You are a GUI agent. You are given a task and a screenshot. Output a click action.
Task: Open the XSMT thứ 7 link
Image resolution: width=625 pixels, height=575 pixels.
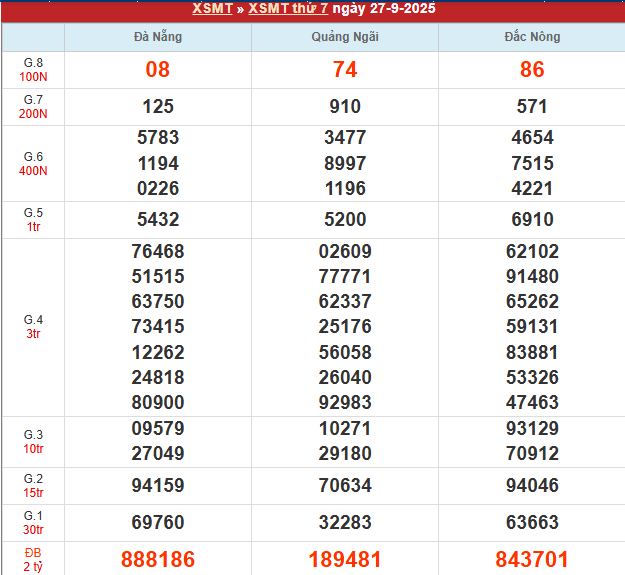(288, 9)
